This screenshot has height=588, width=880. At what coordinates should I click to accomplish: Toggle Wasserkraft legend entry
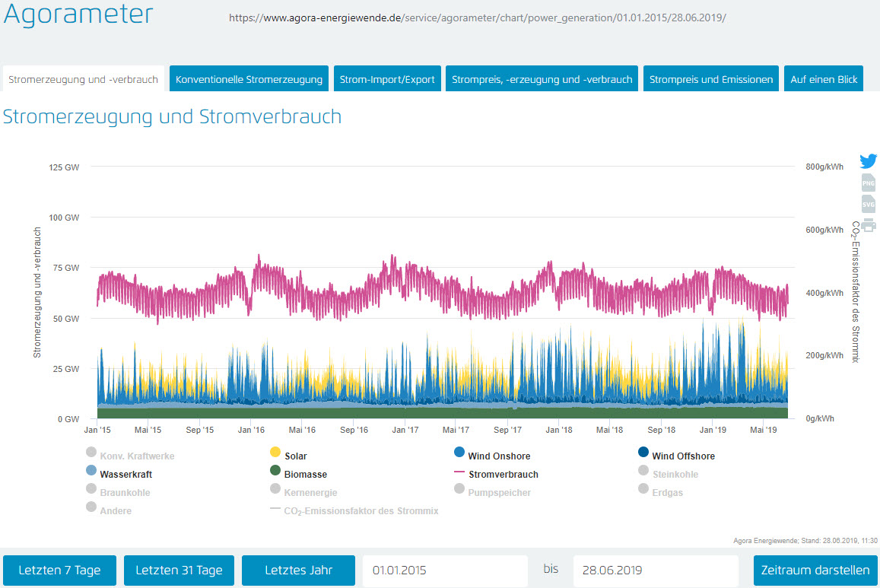point(125,474)
